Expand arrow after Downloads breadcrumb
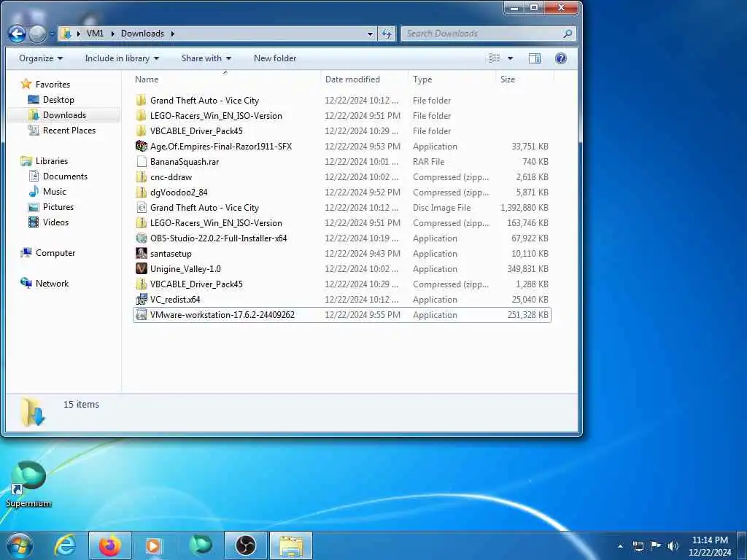Image resolution: width=747 pixels, height=560 pixels. pos(172,34)
